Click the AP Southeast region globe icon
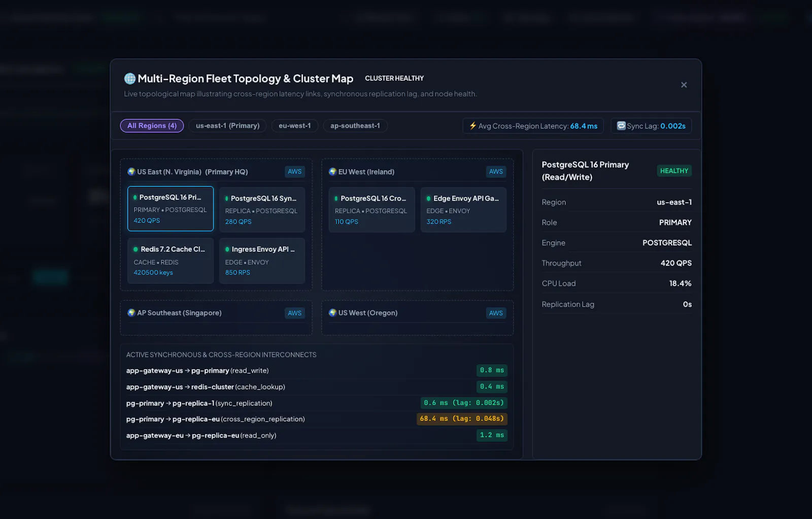The width and height of the screenshot is (812, 519). pyautogui.click(x=131, y=313)
